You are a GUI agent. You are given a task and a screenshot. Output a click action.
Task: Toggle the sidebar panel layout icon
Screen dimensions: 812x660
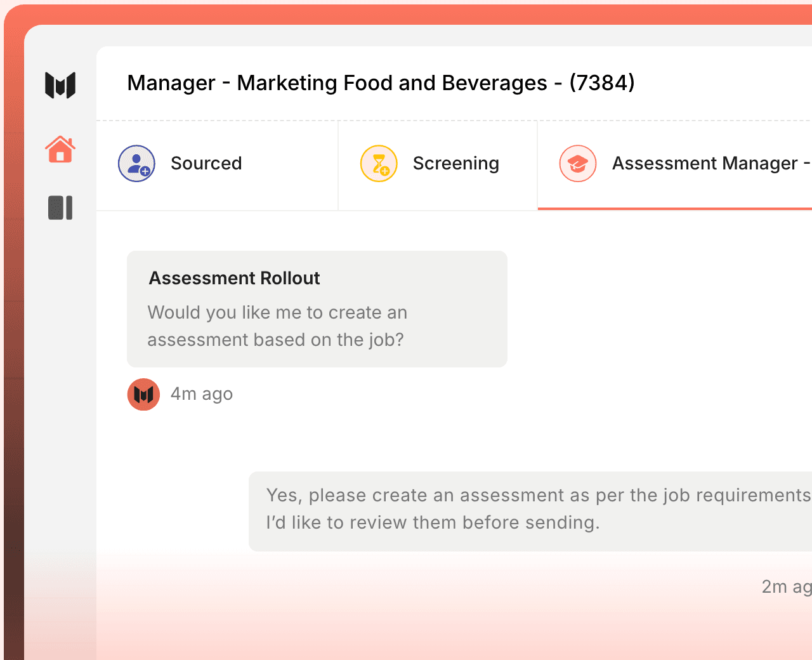[x=60, y=208]
